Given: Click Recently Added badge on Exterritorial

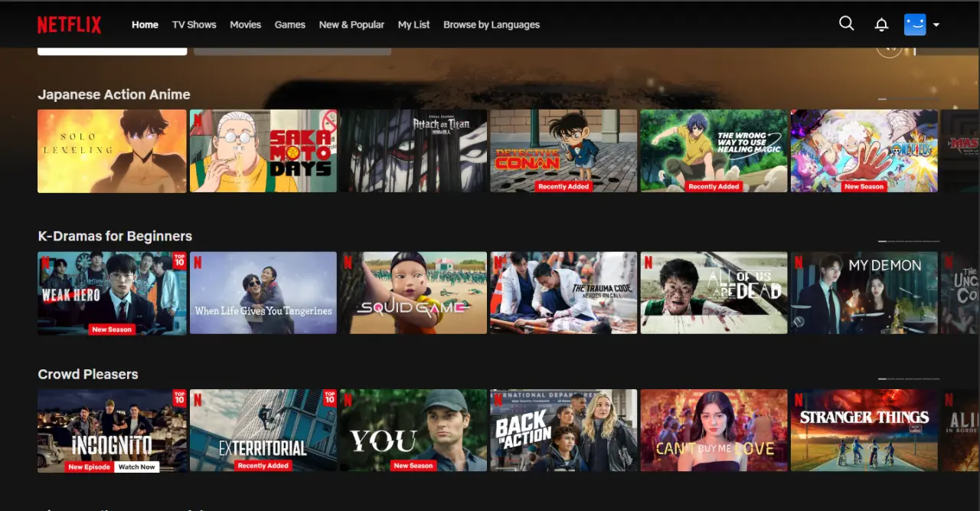Looking at the screenshot, I should [263, 466].
